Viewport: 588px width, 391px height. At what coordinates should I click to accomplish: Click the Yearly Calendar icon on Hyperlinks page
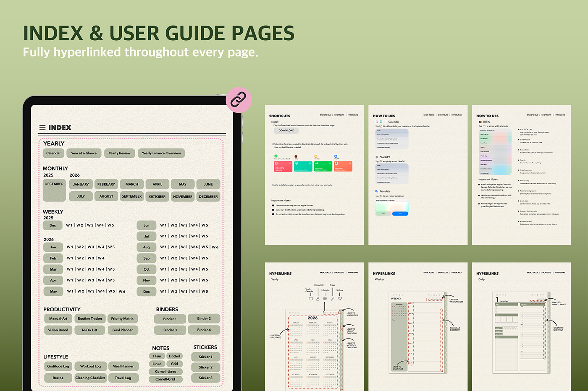click(311, 298)
